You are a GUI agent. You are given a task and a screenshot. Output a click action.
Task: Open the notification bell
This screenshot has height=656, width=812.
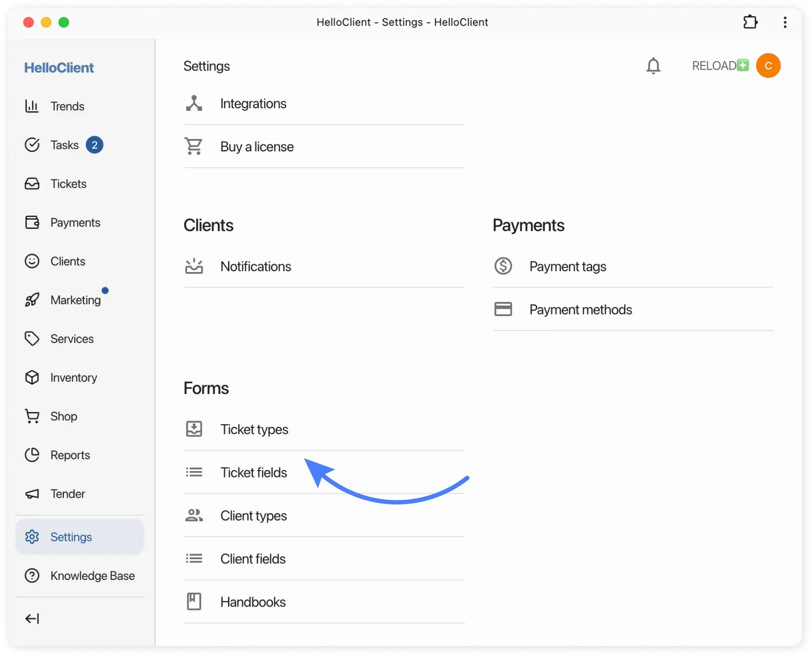pos(653,66)
